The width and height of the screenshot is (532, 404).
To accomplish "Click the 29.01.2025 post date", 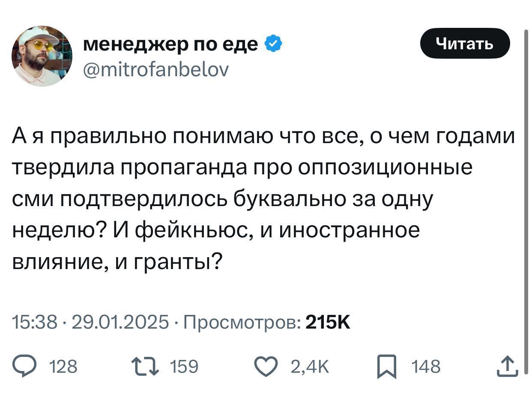I will 120,322.
